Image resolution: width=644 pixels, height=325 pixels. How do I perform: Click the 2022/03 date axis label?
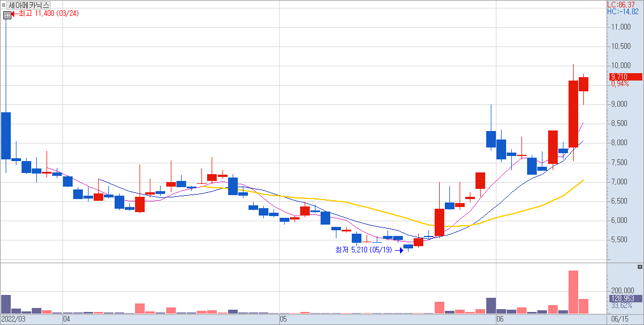pyautogui.click(x=13, y=319)
